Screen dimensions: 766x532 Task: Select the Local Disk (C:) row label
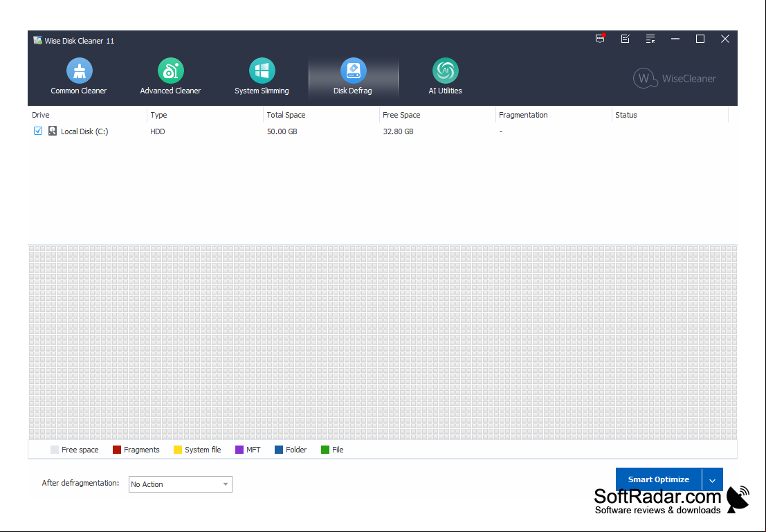(x=84, y=131)
